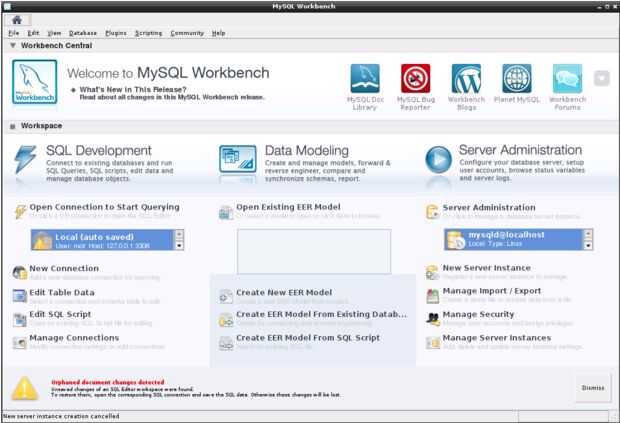The height and width of the screenshot is (423, 620).
Task: Click Manage Security link text
Action: [x=478, y=314]
